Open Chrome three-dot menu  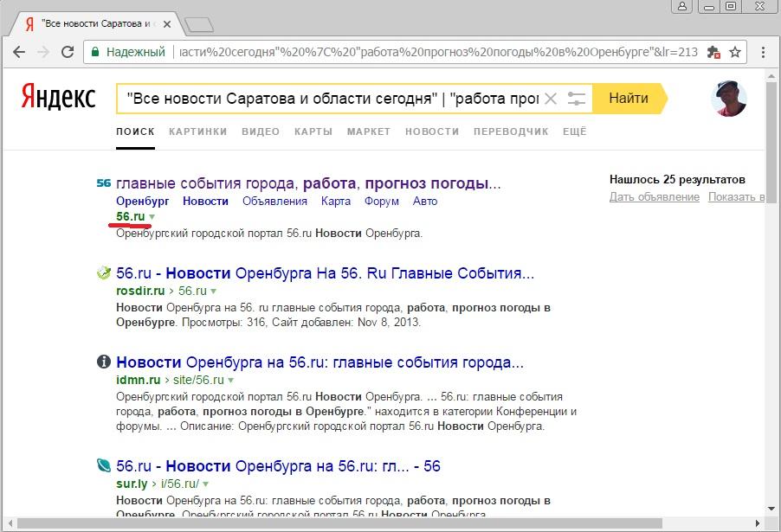[762, 52]
